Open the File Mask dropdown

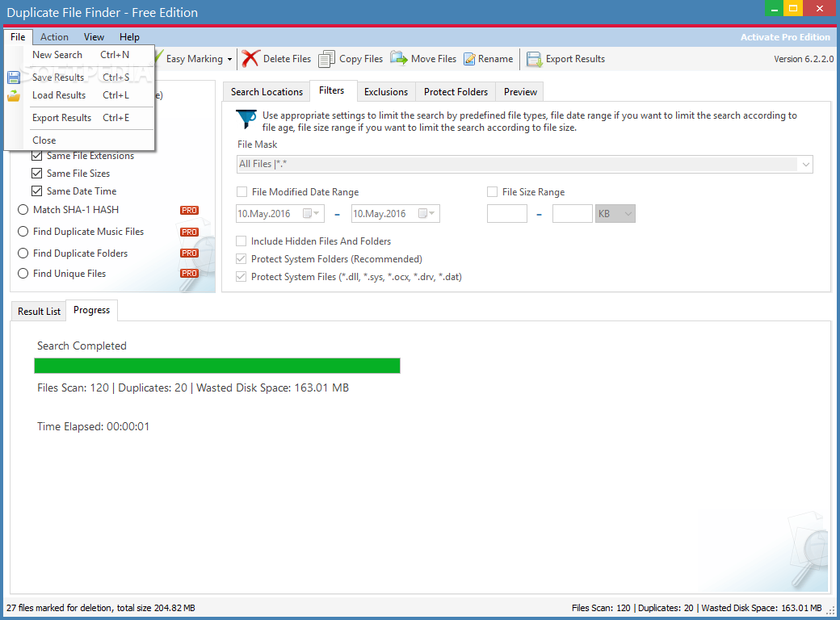tap(806, 165)
